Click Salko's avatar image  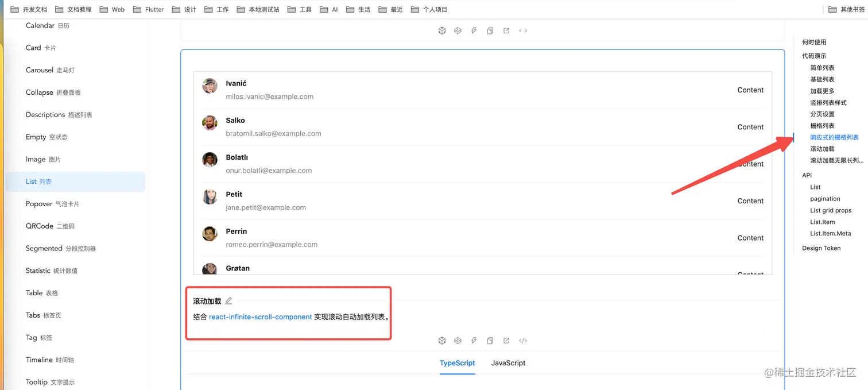pos(210,123)
